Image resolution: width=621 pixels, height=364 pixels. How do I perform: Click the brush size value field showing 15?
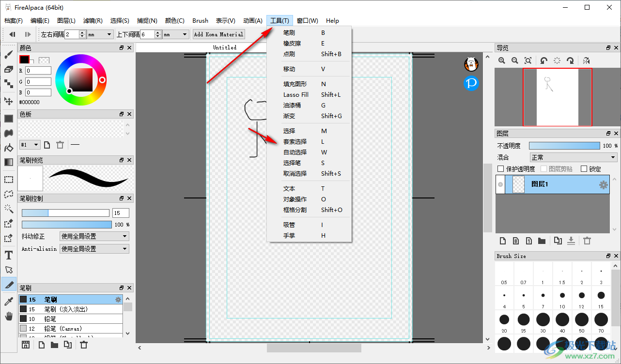click(x=121, y=213)
